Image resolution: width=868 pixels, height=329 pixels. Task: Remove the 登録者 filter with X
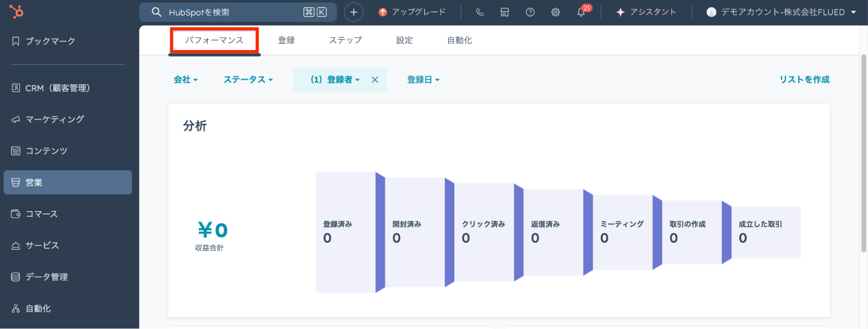(375, 80)
